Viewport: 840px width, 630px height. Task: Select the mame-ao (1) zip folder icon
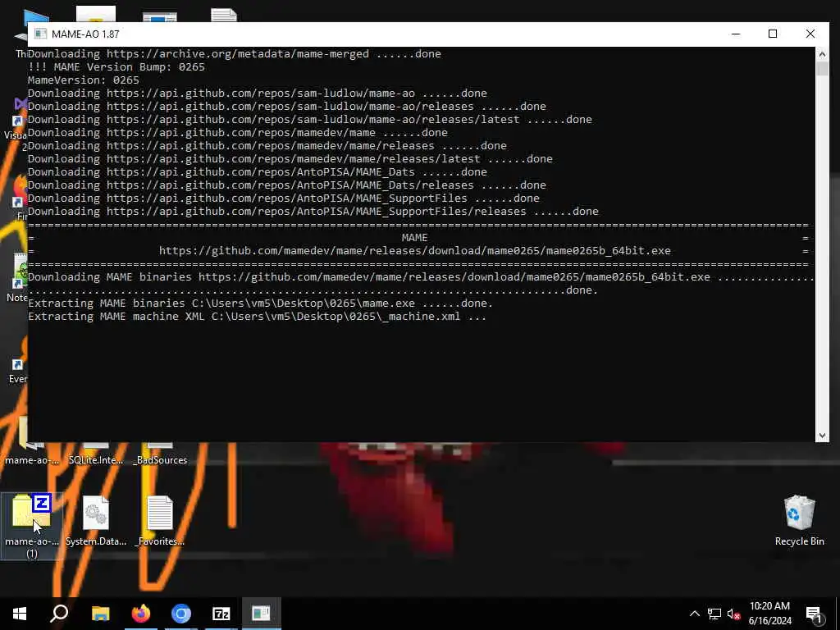(x=32, y=526)
